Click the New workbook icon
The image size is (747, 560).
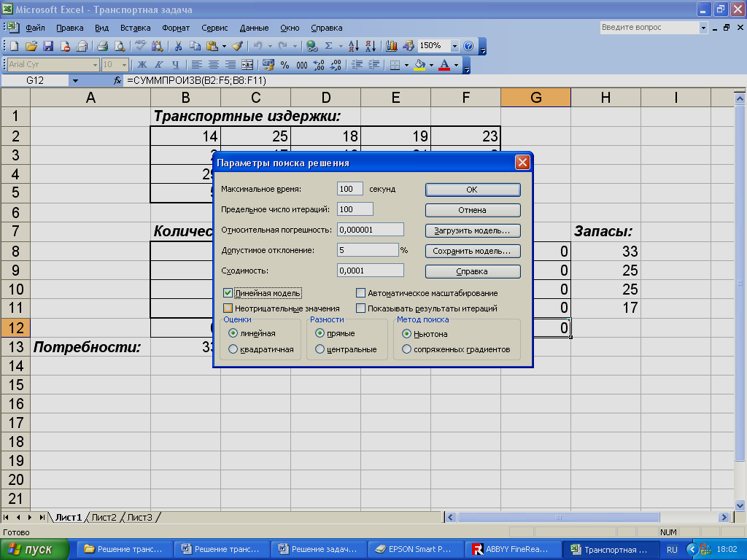(15, 46)
